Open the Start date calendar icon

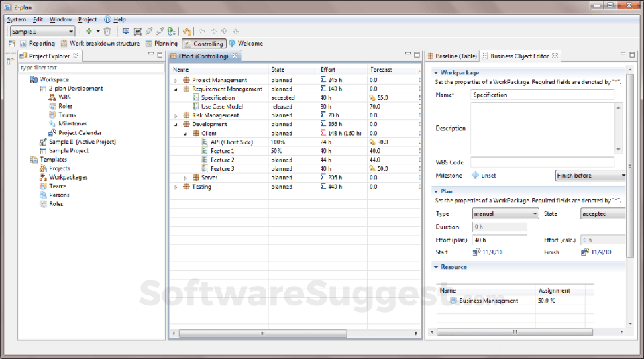tap(476, 252)
